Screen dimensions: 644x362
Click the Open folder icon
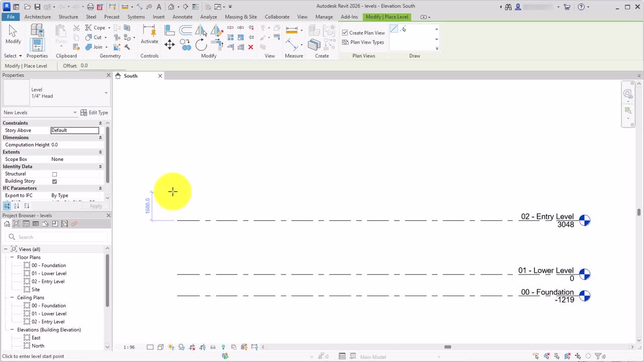click(x=27, y=7)
